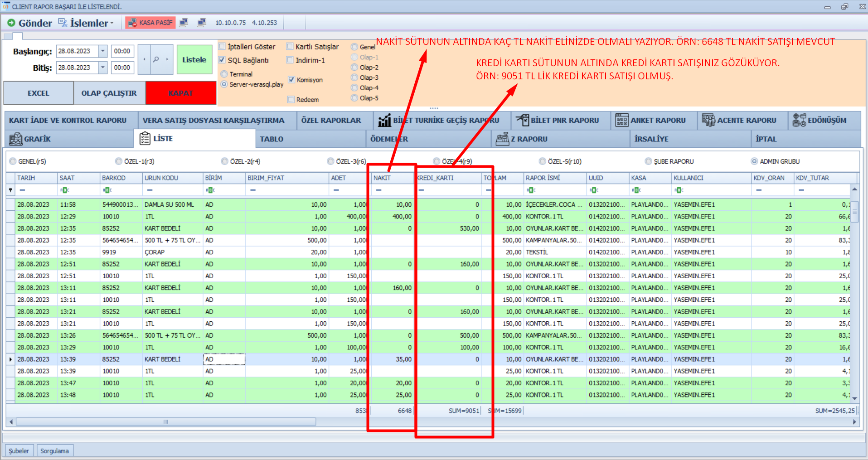Open the Başlangıç date dropdown
Viewport: 868px width, 460px height.
[103, 51]
